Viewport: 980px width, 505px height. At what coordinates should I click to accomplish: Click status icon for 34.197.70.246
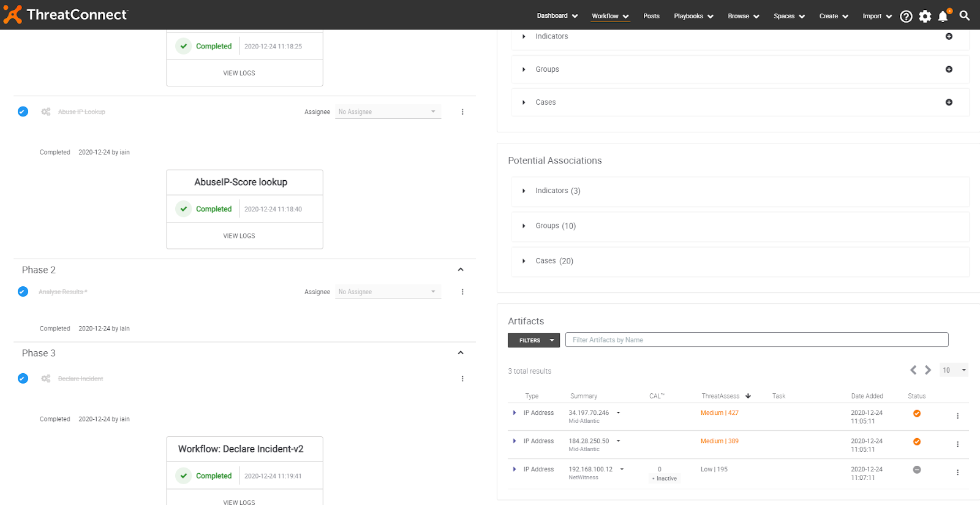917,414
